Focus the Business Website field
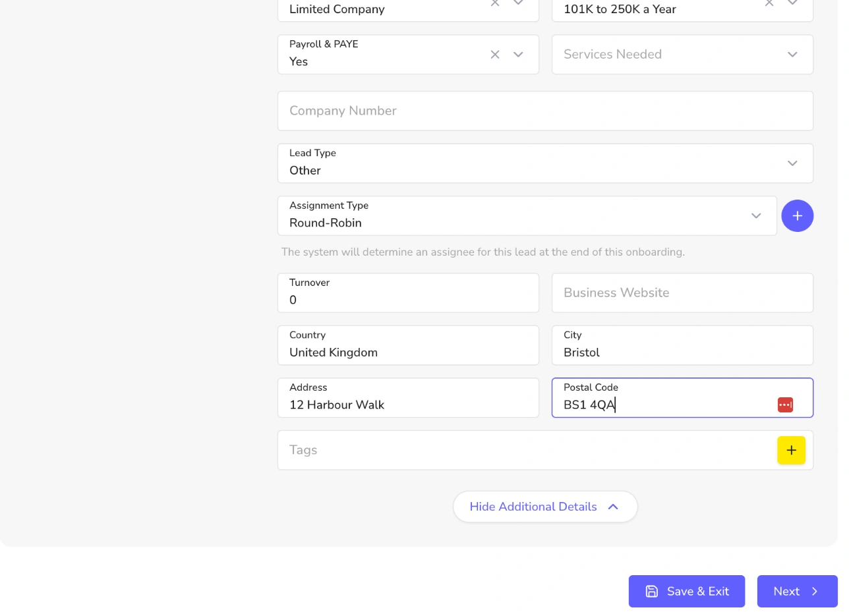Viewport: 849px width, 616px height. [x=682, y=293]
